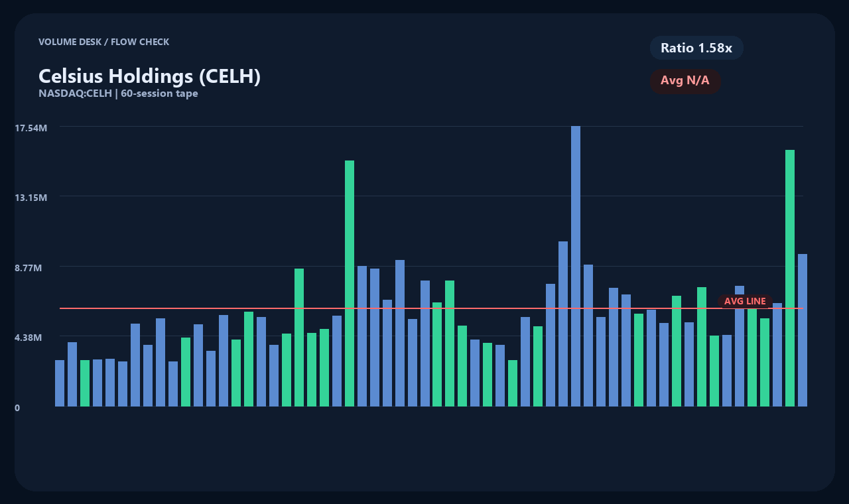Click the Celsius Holdings (CELH) title
Image resolution: width=849 pixels, height=504 pixels.
tap(149, 76)
